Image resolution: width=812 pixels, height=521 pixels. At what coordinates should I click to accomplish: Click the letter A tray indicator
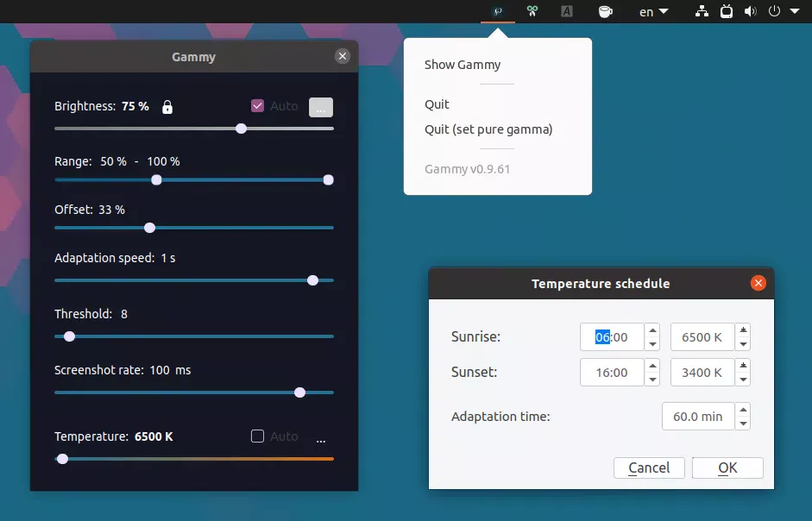coord(567,11)
